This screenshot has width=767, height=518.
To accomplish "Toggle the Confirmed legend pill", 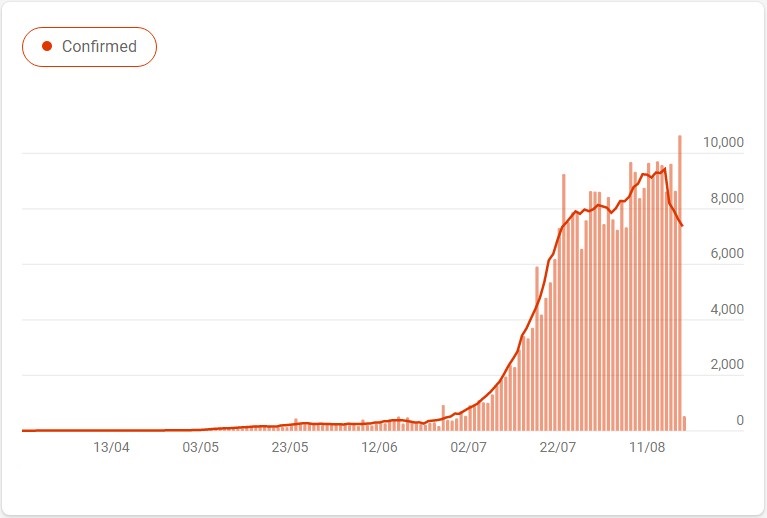I will (90, 47).
